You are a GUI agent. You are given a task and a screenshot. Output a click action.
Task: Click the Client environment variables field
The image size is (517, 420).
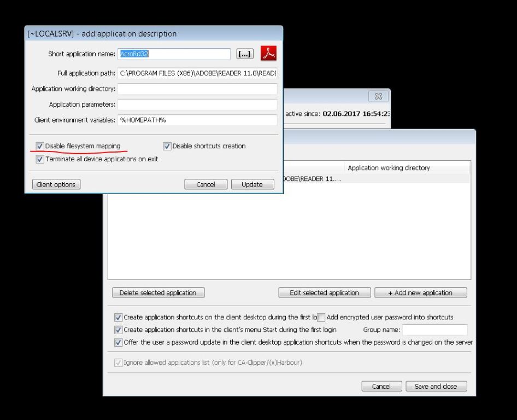[197, 120]
